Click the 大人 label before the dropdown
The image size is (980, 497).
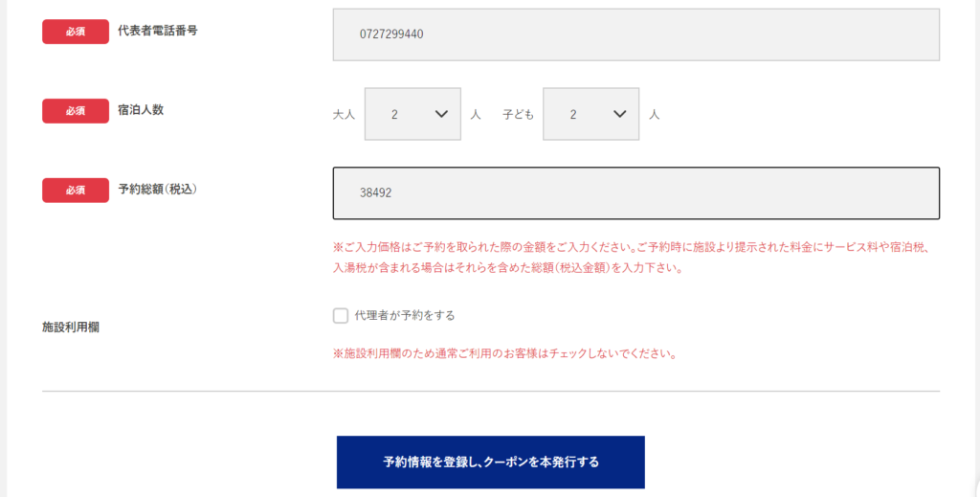[344, 115]
